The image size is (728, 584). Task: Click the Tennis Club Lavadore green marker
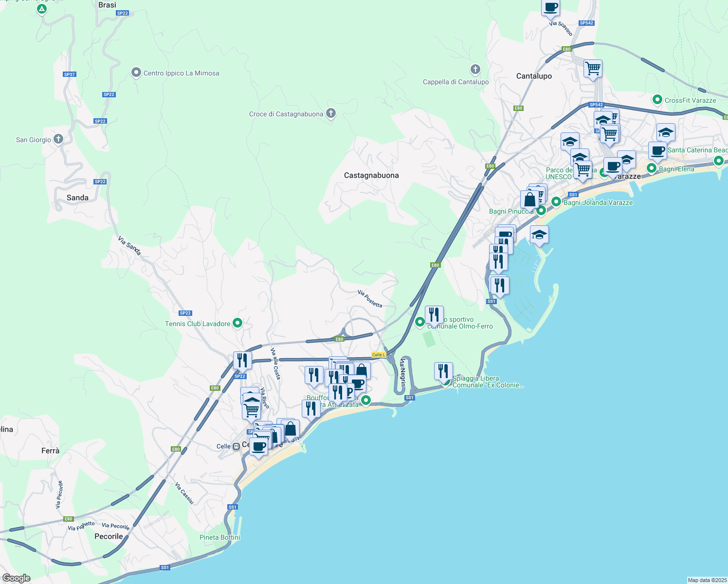point(237,323)
